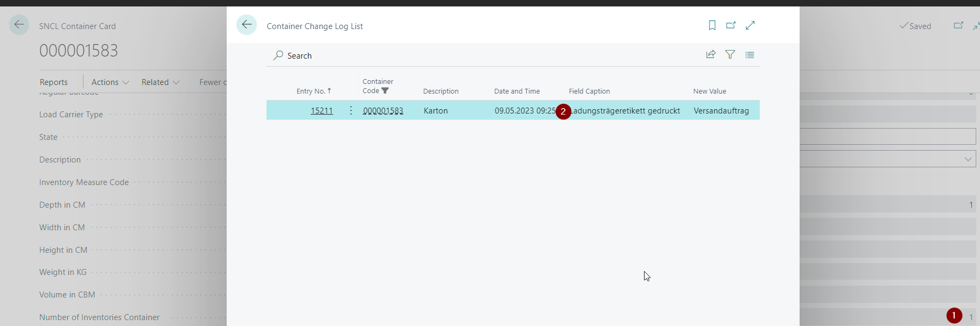Viewport: 980px width, 326px height.
Task: Expand Related menu on Container Card
Action: point(160,82)
